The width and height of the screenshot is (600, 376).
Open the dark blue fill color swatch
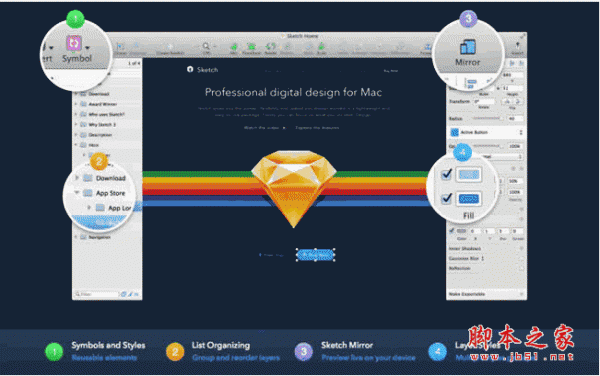pyautogui.click(x=469, y=199)
